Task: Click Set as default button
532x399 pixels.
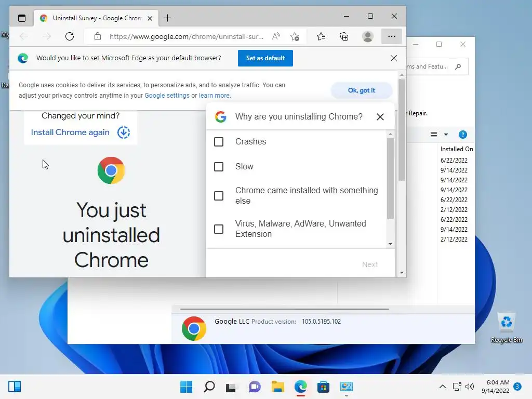Action: [265, 58]
